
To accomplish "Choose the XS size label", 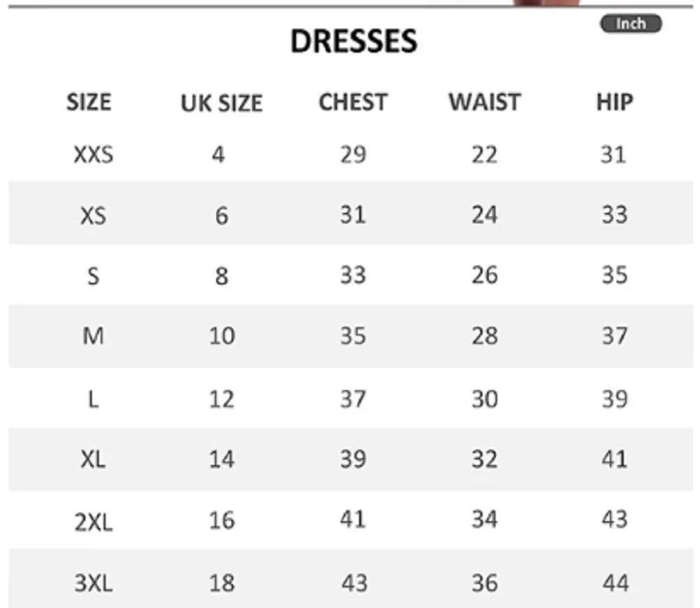I will (x=93, y=215).
